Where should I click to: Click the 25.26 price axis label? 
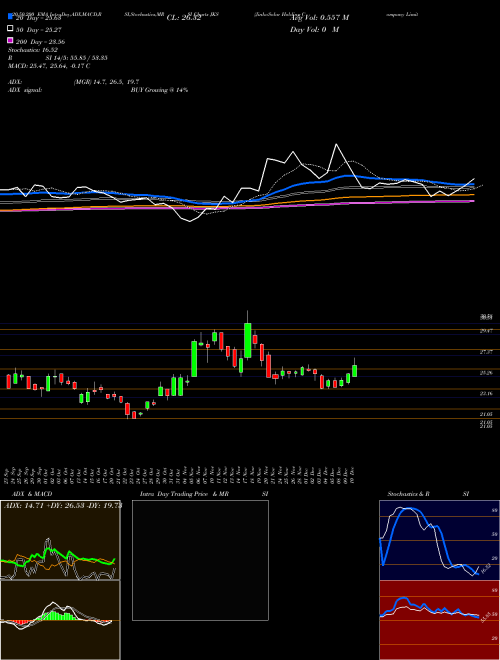[x=486, y=373]
